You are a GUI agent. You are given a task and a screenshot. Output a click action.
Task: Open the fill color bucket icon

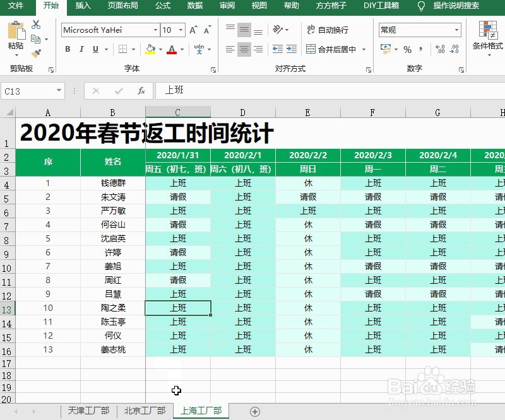[149, 49]
